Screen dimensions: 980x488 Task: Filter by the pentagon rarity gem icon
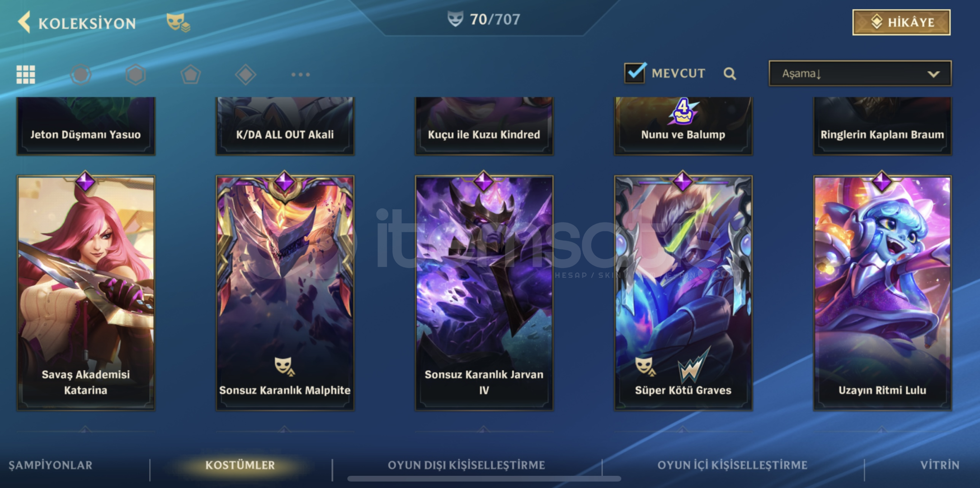tap(191, 75)
